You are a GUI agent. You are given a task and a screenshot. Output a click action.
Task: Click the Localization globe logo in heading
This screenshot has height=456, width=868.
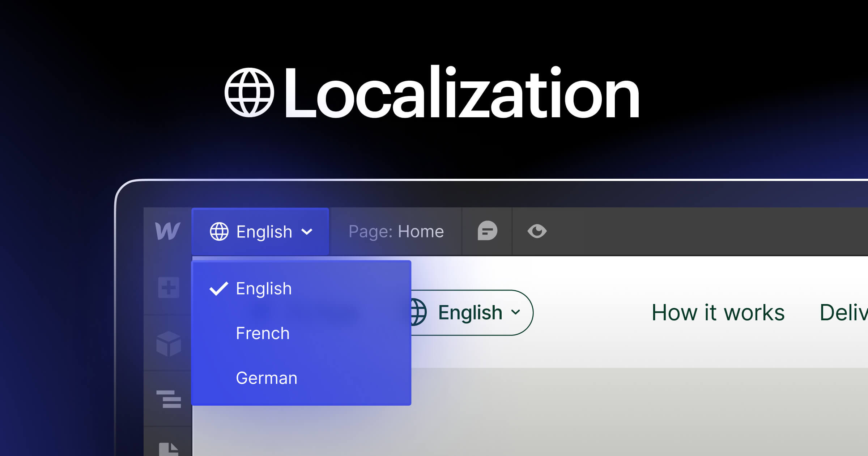point(249,93)
